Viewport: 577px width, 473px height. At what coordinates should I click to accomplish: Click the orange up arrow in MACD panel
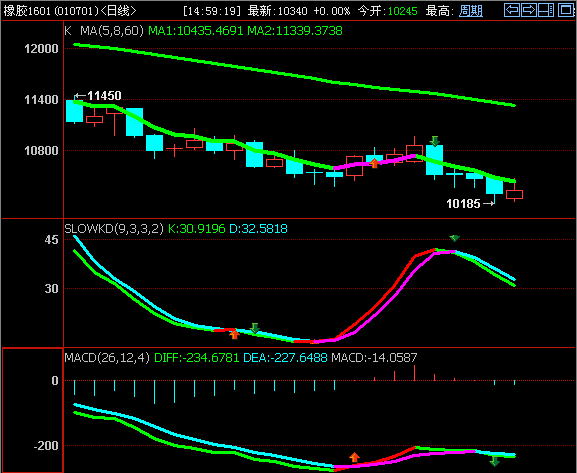354,457
